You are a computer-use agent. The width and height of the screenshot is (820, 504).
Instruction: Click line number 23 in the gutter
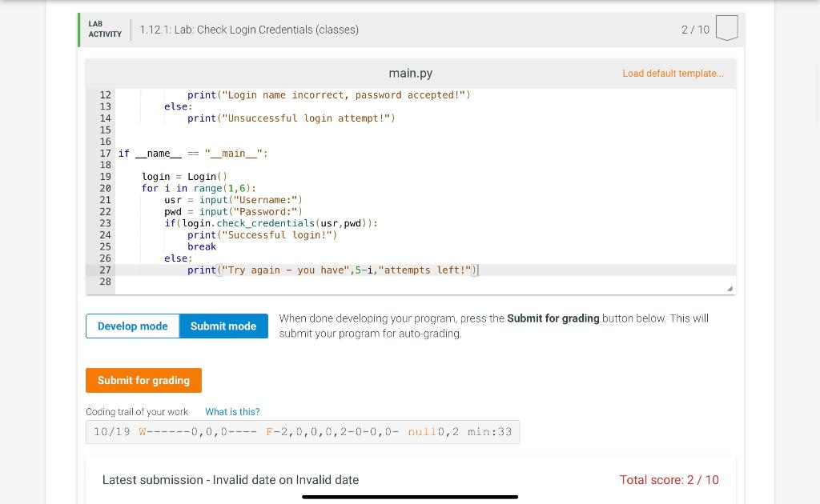tap(105, 223)
